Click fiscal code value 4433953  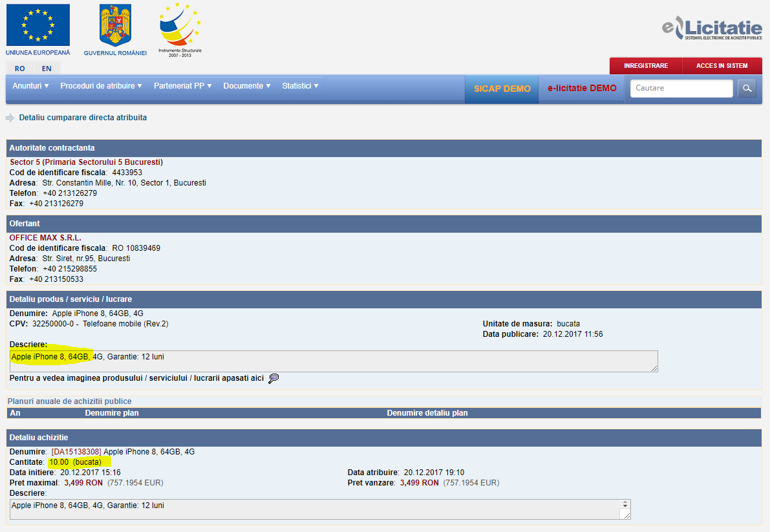click(127, 173)
